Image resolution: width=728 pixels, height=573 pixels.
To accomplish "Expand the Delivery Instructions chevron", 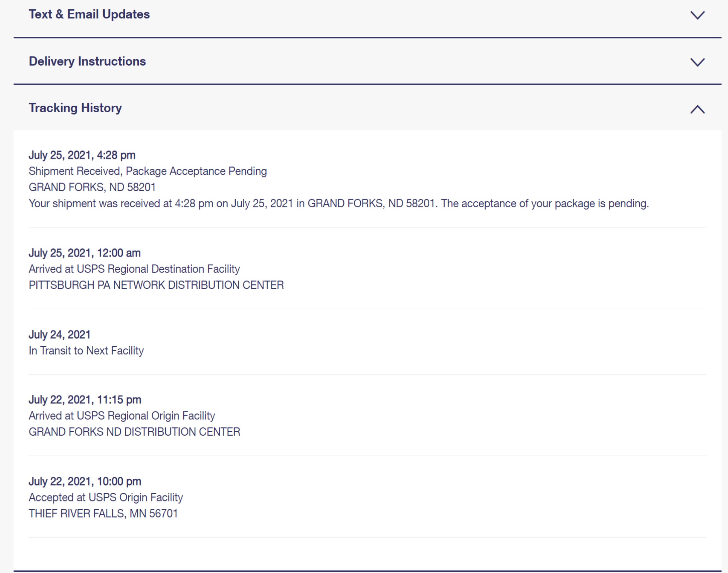I will [x=697, y=62].
